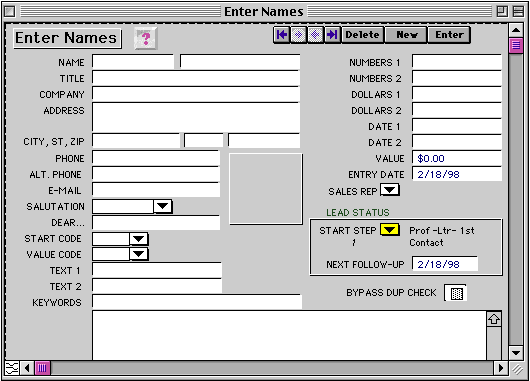Click the DEAR... input field
This screenshot has width=530, height=381.
pos(156,222)
